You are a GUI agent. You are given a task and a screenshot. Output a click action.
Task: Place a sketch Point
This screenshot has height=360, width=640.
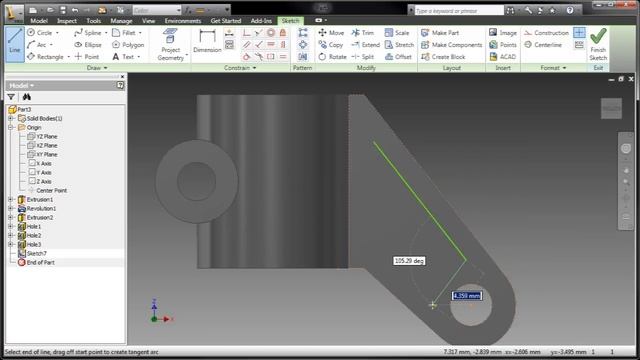[x=87, y=57]
